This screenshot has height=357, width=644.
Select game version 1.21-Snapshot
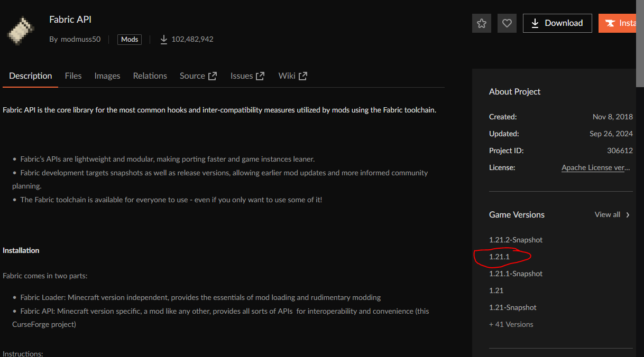tap(513, 307)
